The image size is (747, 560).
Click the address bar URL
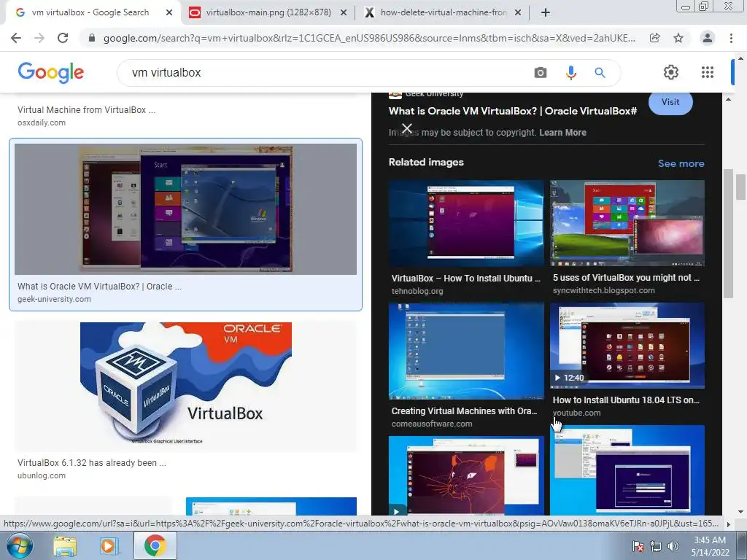coord(368,38)
